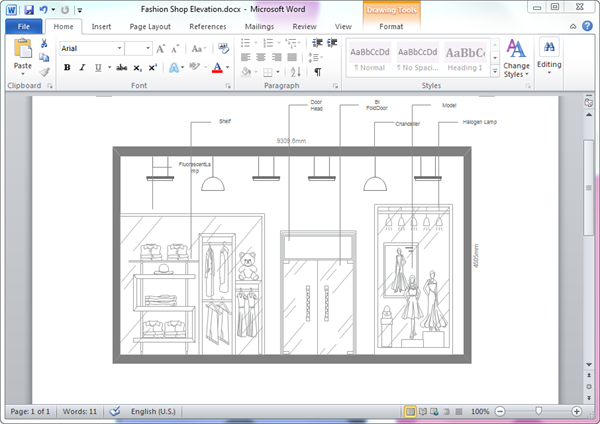Toggle Italic formatting

pos(81,68)
